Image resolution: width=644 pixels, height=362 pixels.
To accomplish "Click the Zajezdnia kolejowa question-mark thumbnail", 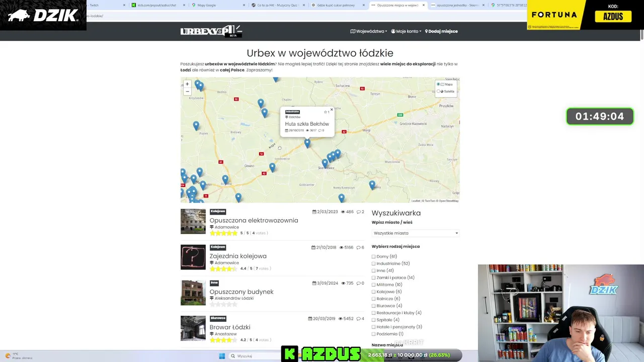I will click(193, 257).
